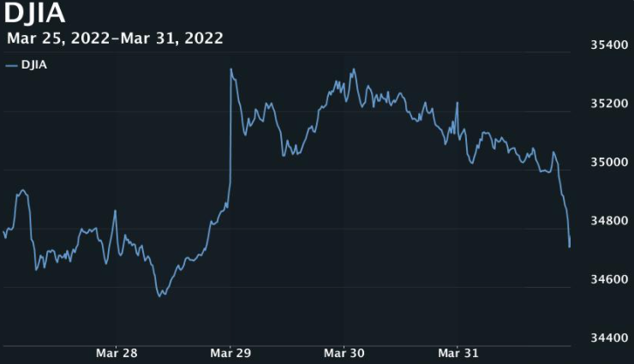Click the 35000 y-axis label
The height and width of the screenshot is (364, 634).
(x=609, y=162)
